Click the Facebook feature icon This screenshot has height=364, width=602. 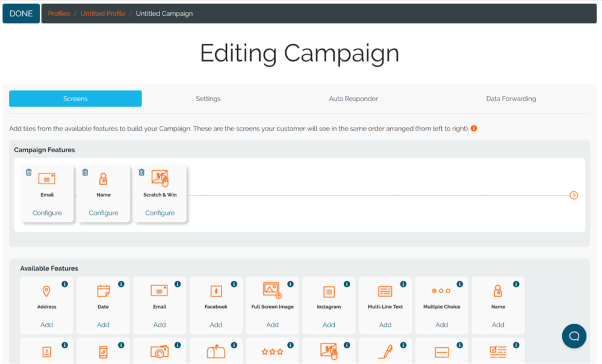click(216, 291)
